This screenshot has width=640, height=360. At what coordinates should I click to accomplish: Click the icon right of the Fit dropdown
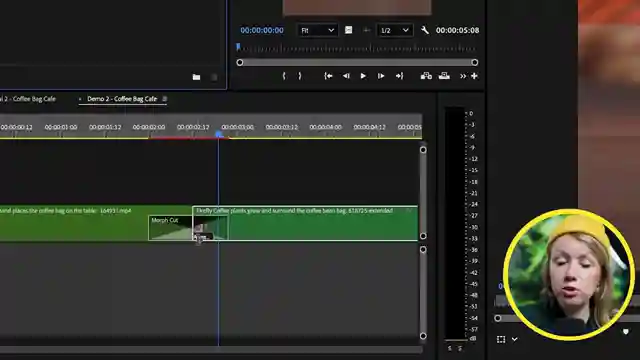click(348, 30)
